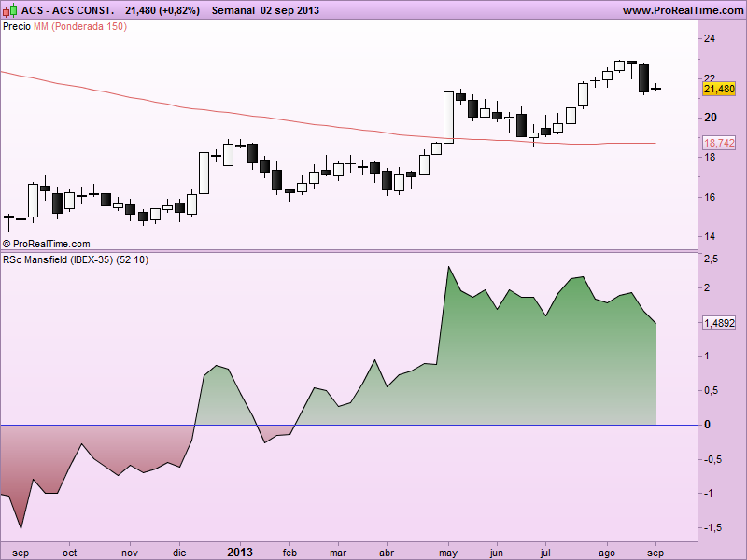Screen dimensions: 747x560
Task: Click the sep 2012 marker at axis start
Action: coord(21,553)
